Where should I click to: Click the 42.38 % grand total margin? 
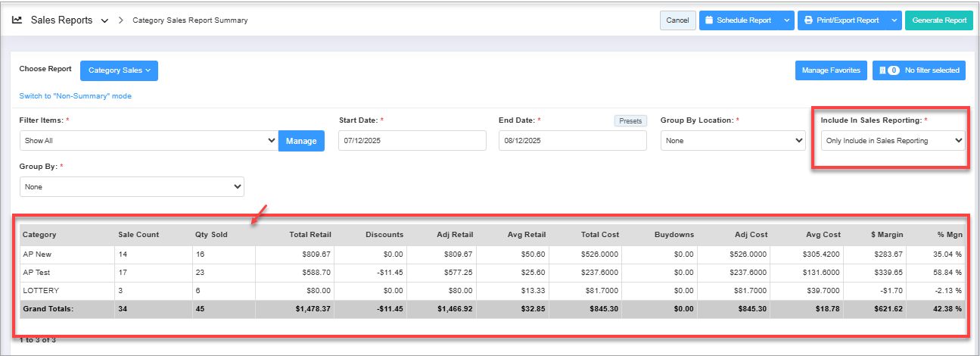click(947, 309)
